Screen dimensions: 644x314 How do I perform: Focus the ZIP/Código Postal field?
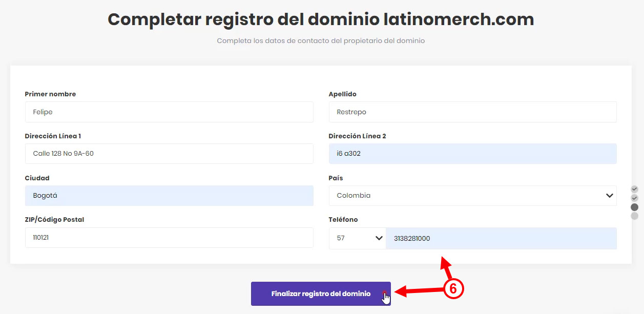(169, 238)
